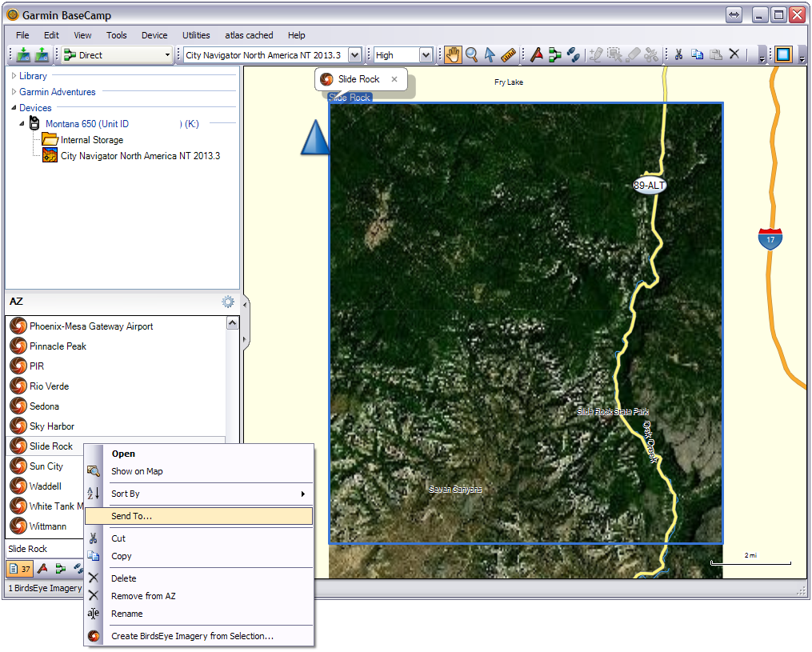Select the Zoom magnifier tool
This screenshot has height=652, width=812.
pyautogui.click(x=471, y=55)
